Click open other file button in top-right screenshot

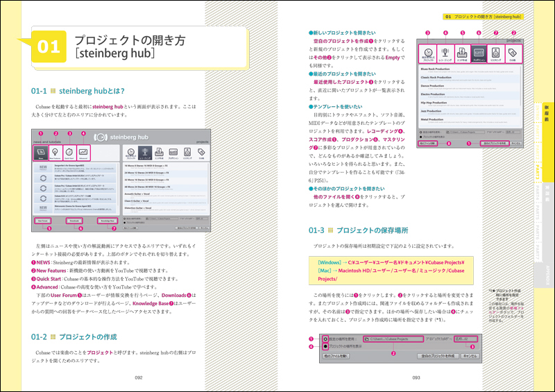coord(428,144)
